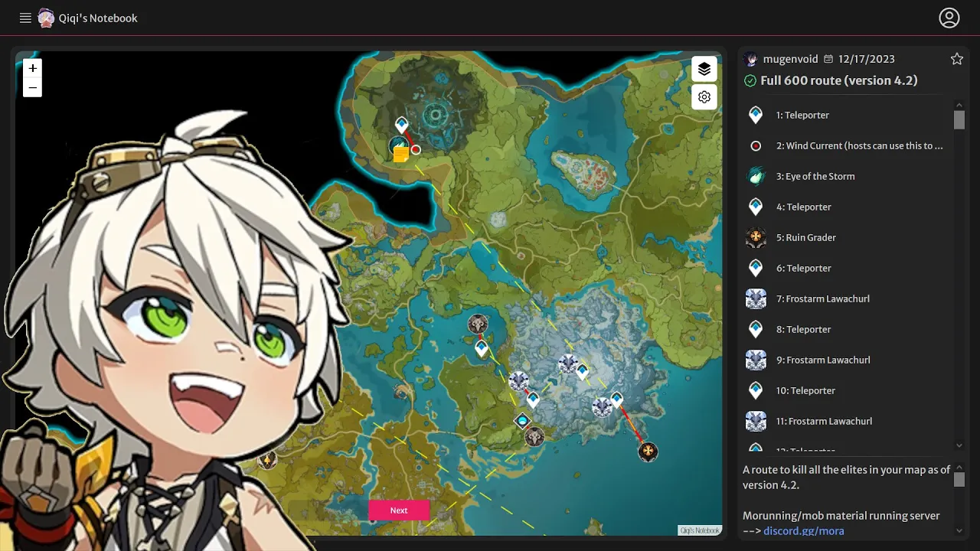Screen dimensions: 980x551
Task: Click the Qiqi's Notebook map attribution
Action: (700, 530)
